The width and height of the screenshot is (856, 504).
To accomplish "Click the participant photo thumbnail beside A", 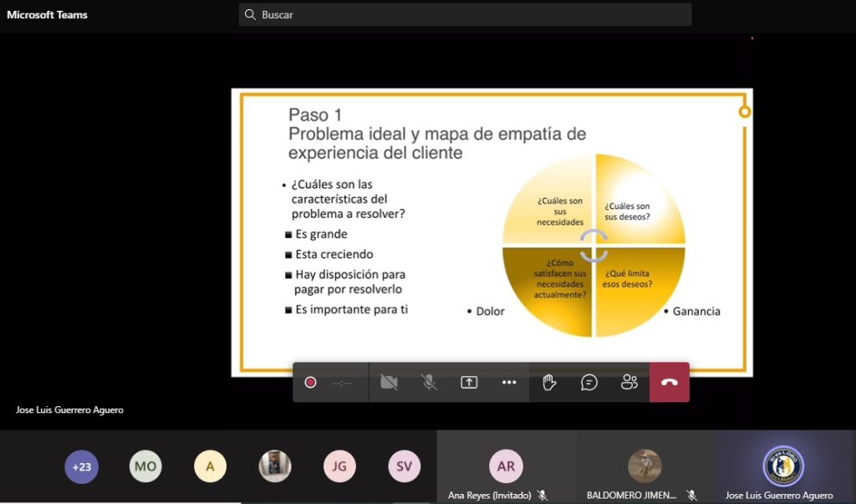I will tap(275, 466).
